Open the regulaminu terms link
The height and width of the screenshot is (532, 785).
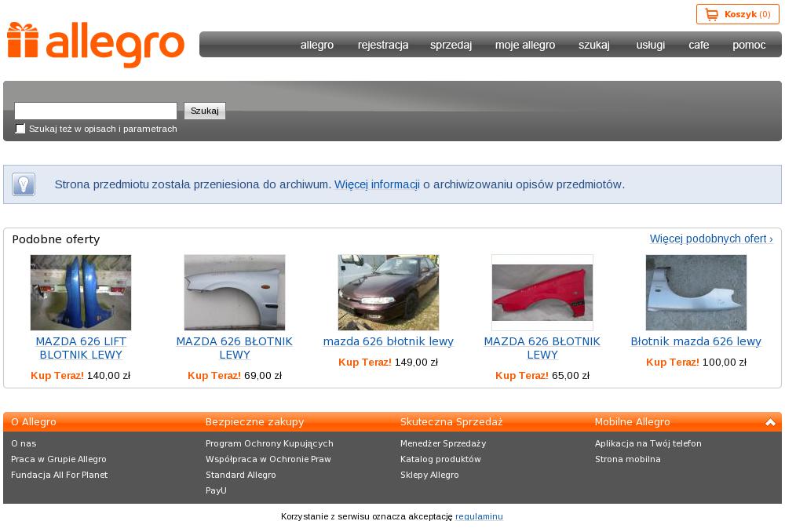click(479, 516)
